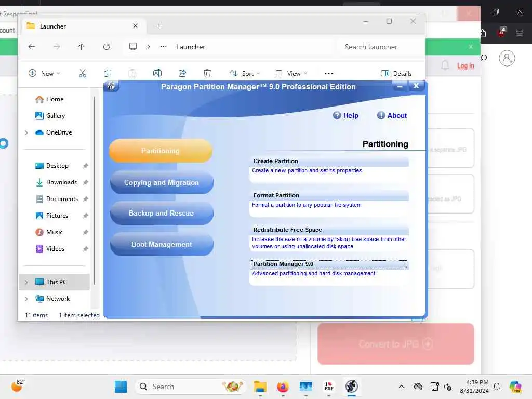Click the Cut icon in Explorer toolbar
Screen dimensions: 532x399
(x=83, y=73)
